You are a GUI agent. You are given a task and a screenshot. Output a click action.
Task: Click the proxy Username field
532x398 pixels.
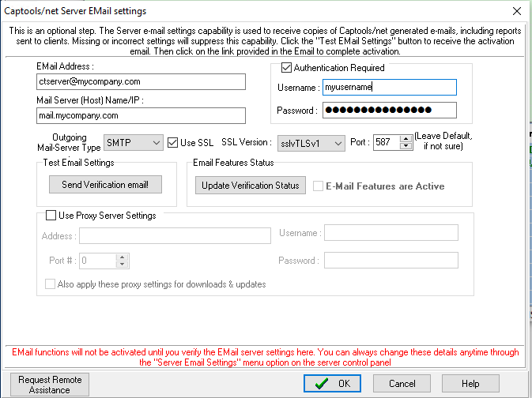(391, 233)
